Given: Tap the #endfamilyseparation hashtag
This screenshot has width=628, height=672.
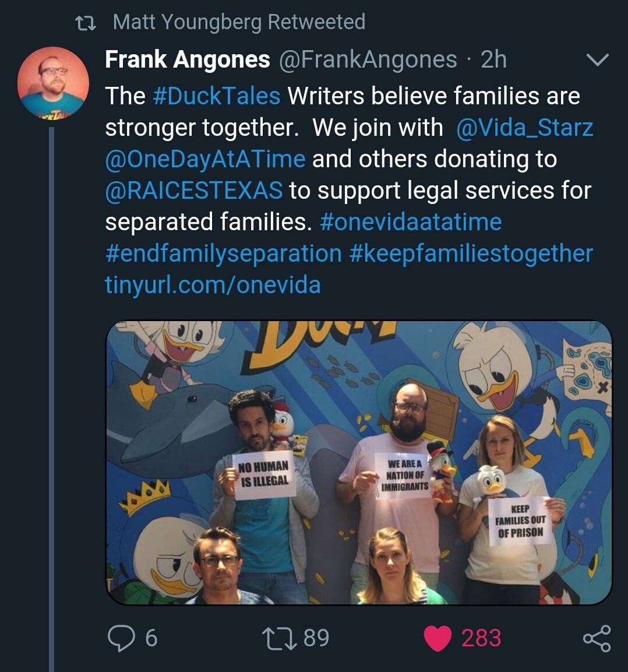Looking at the screenshot, I should 223,254.
